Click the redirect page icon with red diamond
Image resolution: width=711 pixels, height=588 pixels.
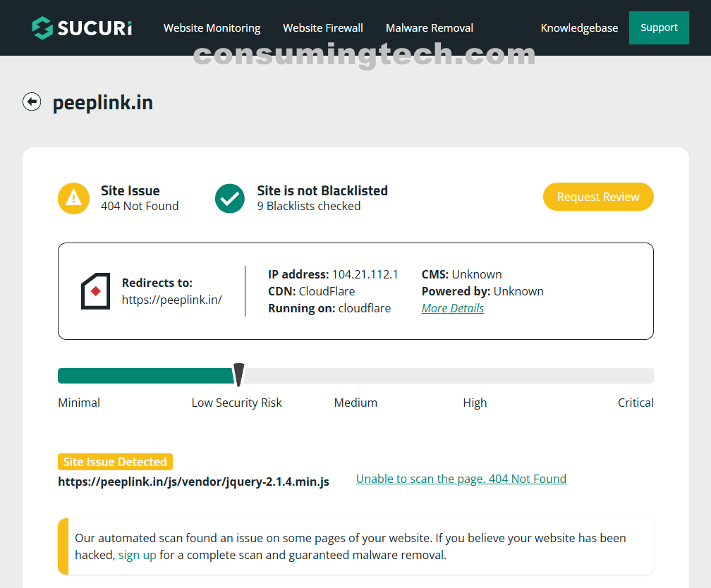pyautogui.click(x=96, y=291)
